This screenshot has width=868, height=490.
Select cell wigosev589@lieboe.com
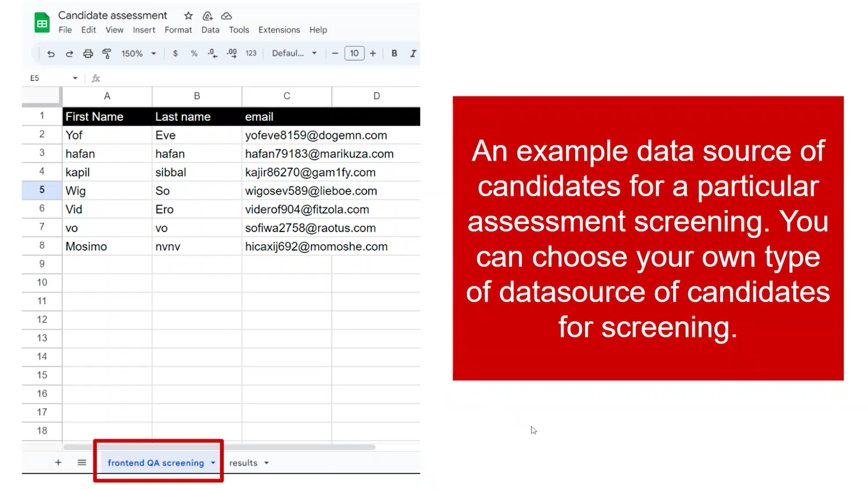[x=311, y=191]
